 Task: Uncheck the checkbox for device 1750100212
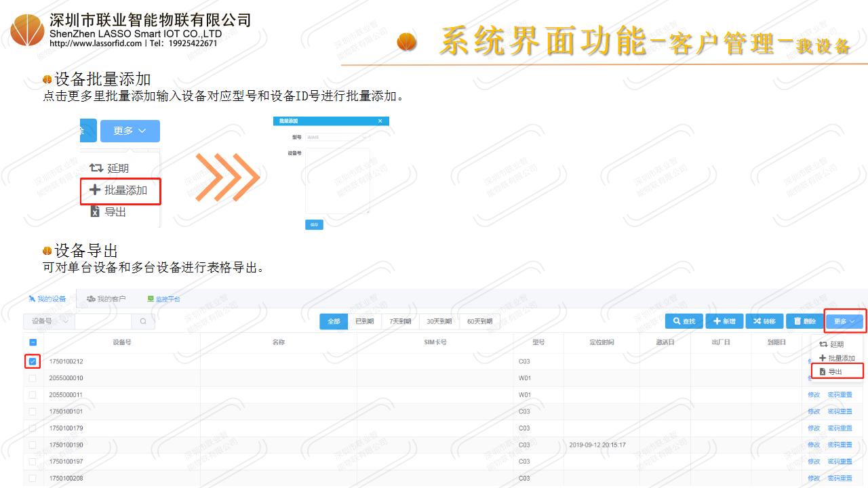tap(33, 362)
